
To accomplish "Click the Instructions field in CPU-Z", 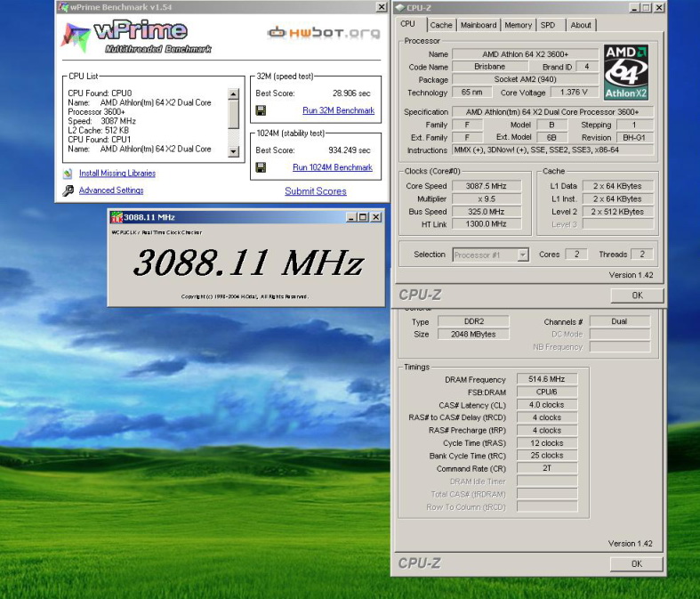I will tap(553, 150).
